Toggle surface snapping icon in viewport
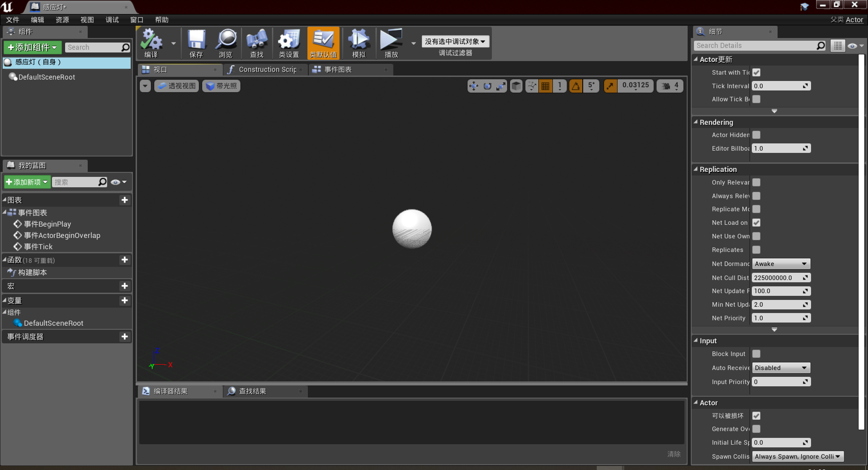 [x=532, y=86]
